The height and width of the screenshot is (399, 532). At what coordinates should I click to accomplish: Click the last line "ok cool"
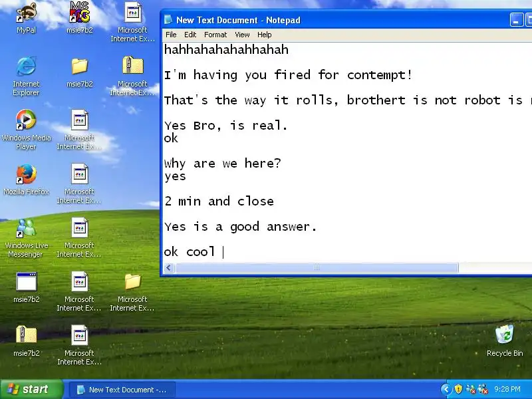(190, 252)
